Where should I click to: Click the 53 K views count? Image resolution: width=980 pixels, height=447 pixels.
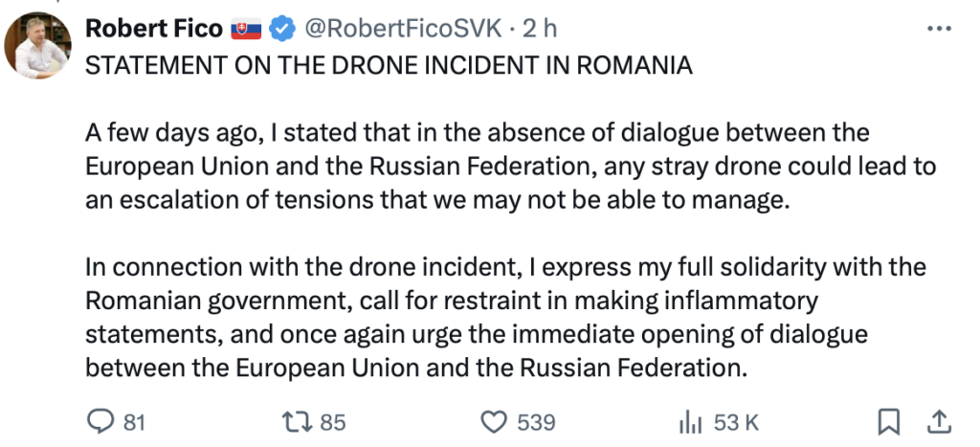[736, 423]
